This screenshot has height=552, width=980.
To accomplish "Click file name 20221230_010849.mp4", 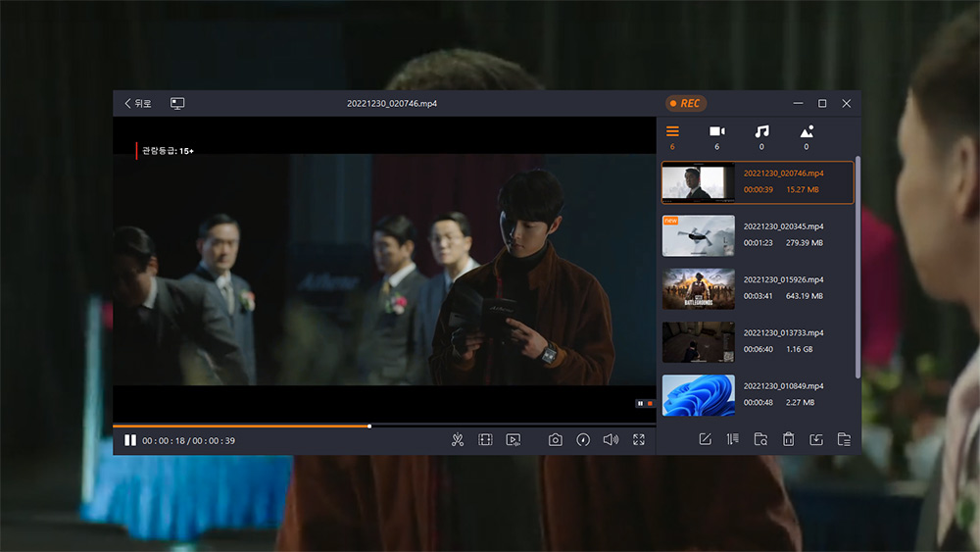I will point(783,385).
